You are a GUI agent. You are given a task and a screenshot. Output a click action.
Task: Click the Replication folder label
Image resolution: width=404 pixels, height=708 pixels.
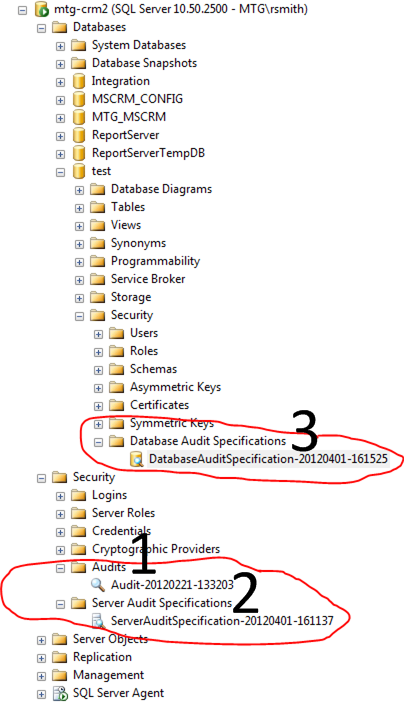[102, 657]
